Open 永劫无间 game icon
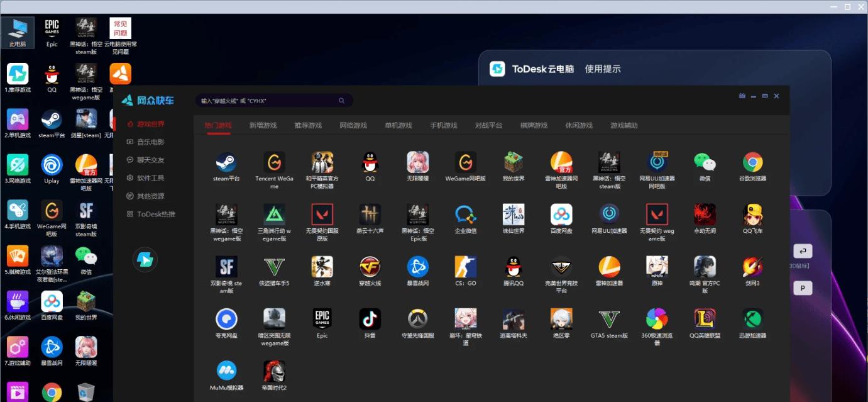 click(705, 215)
